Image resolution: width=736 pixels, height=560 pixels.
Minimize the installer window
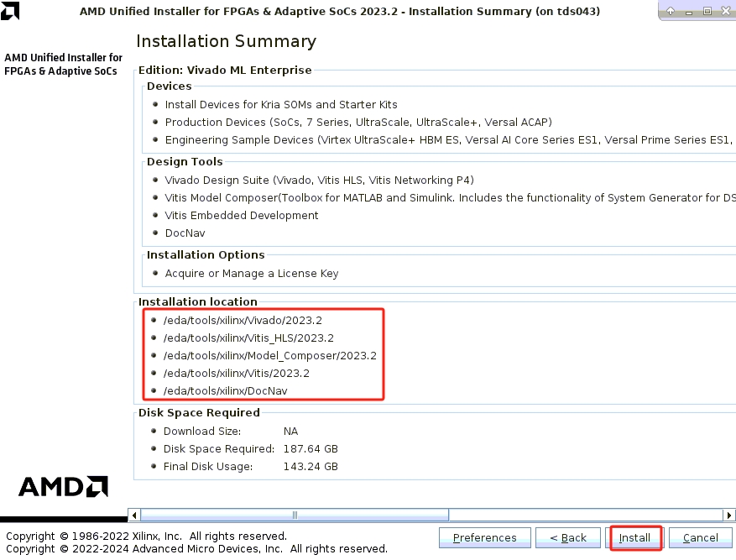tap(689, 12)
